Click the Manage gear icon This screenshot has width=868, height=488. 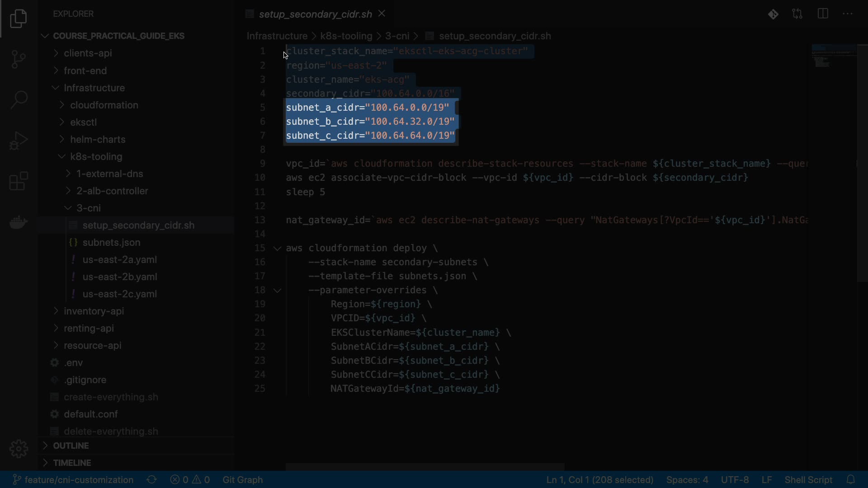click(x=19, y=449)
